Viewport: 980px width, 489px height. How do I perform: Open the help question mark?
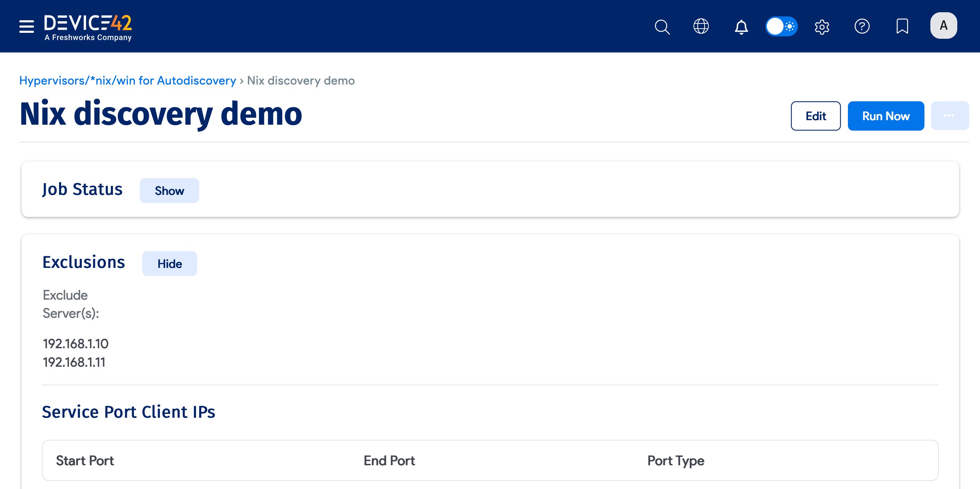[x=862, y=27]
